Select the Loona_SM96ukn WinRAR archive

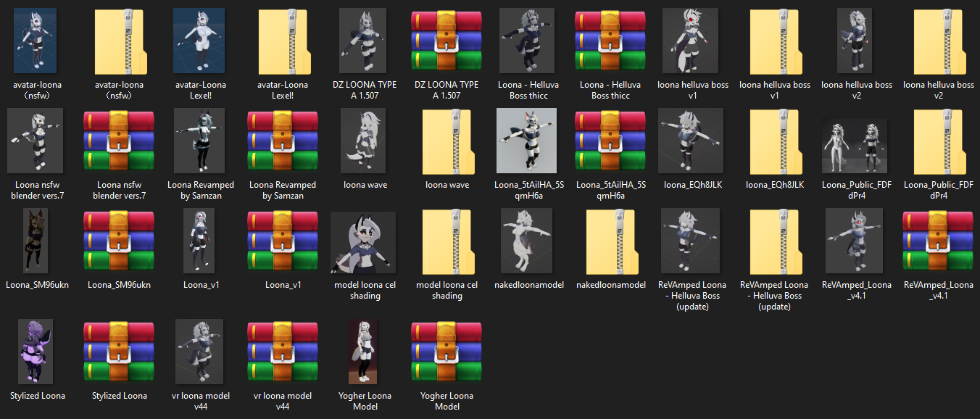point(120,241)
